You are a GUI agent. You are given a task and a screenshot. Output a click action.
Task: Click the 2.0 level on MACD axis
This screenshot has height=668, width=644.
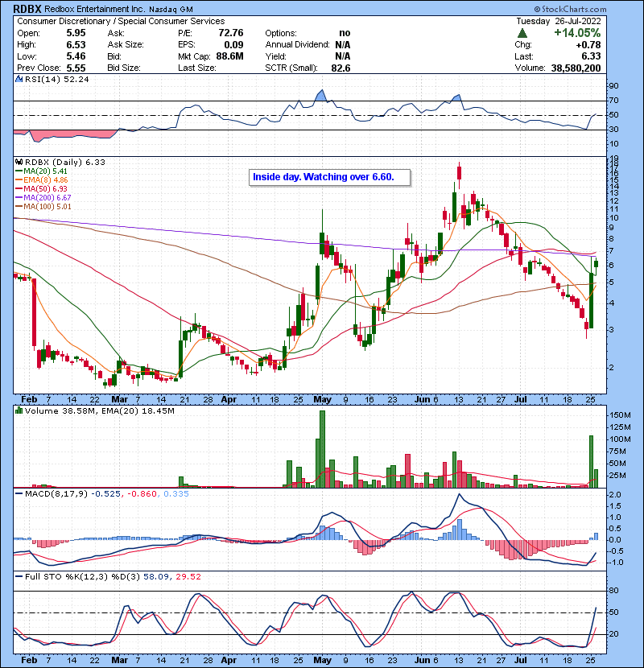click(616, 495)
